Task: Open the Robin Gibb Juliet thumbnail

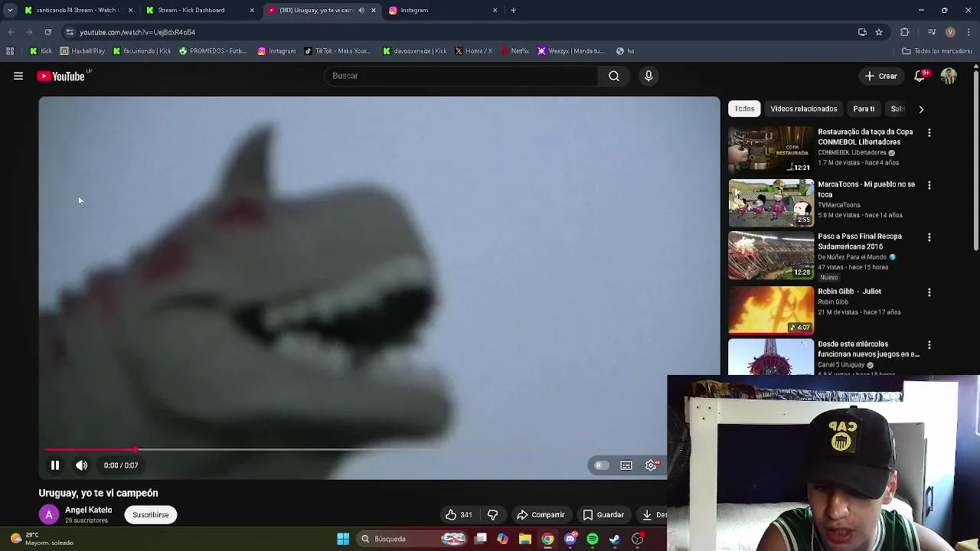Action: (771, 310)
